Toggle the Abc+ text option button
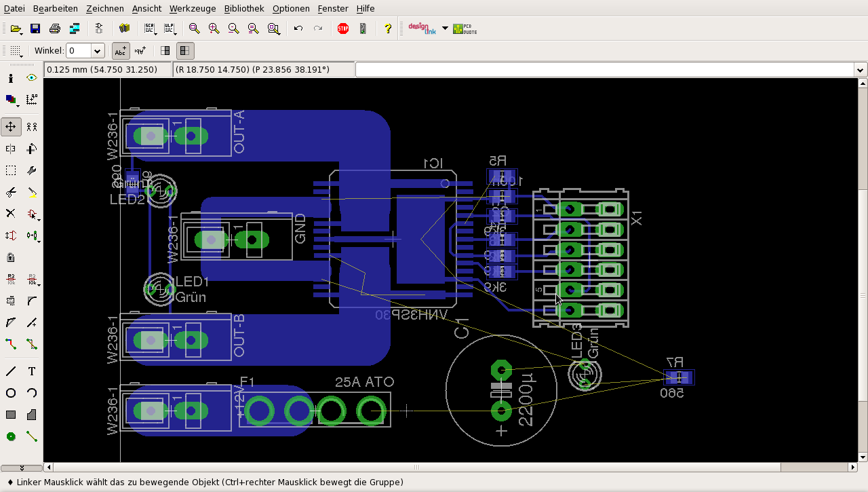 pos(121,51)
